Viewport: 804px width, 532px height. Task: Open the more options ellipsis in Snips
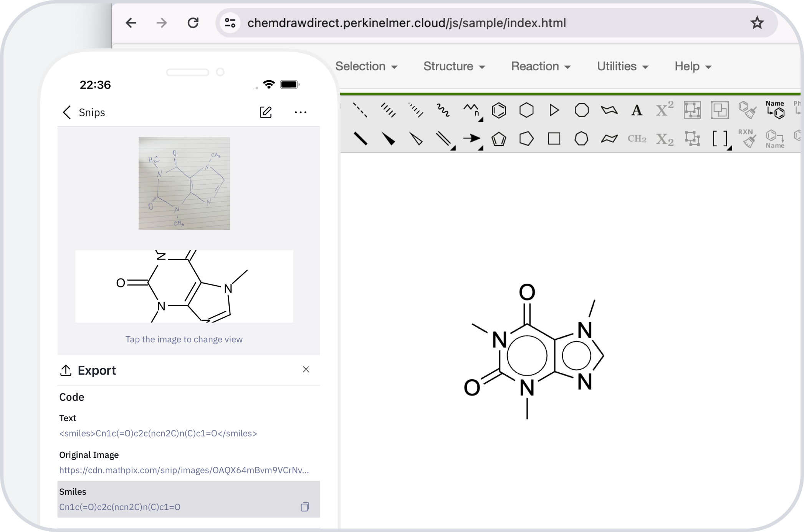[301, 112]
